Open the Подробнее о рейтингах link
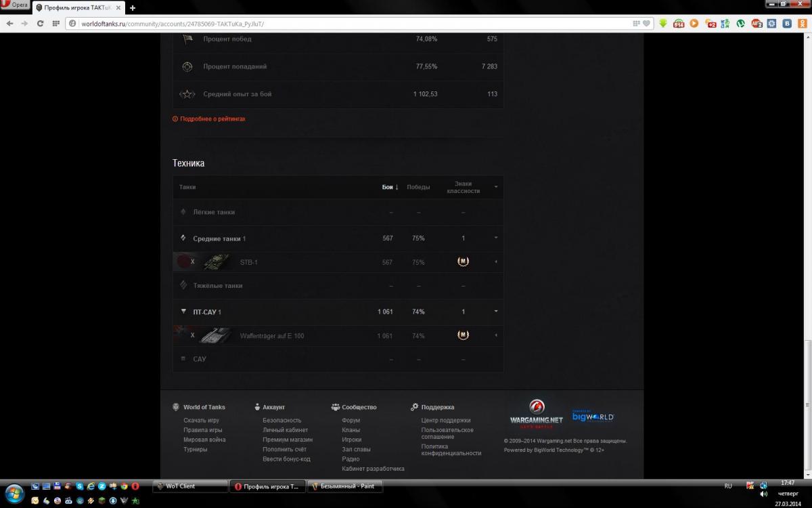This screenshot has width=812, height=508. tap(212, 119)
